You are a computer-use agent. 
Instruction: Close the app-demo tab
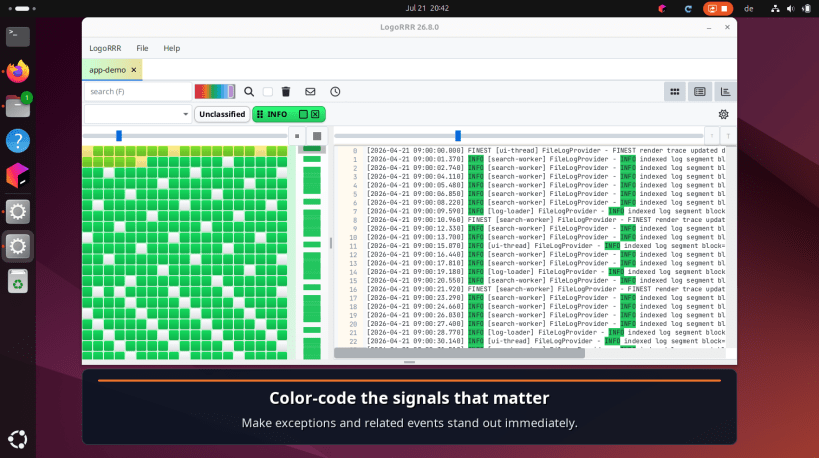[134, 70]
